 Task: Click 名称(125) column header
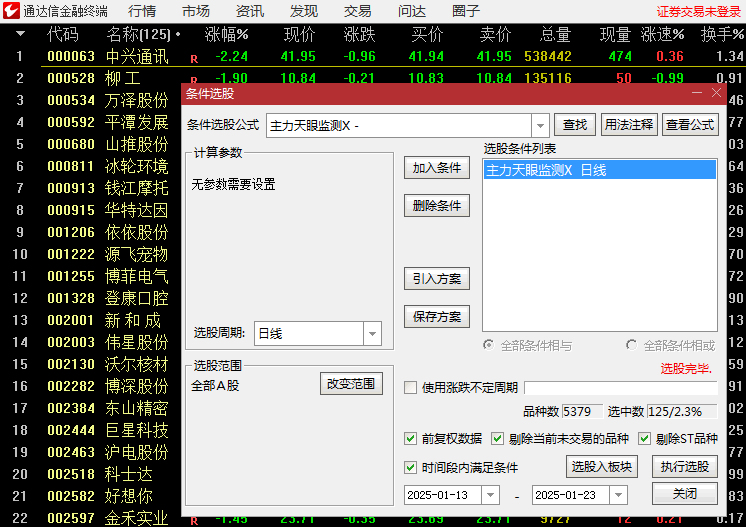(138, 34)
